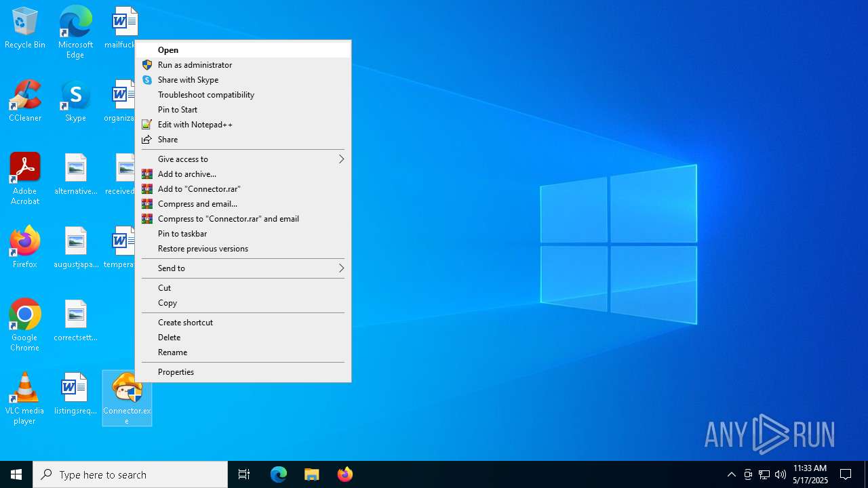Choose Cut from the context menu
868x488 pixels.
[x=243, y=288]
